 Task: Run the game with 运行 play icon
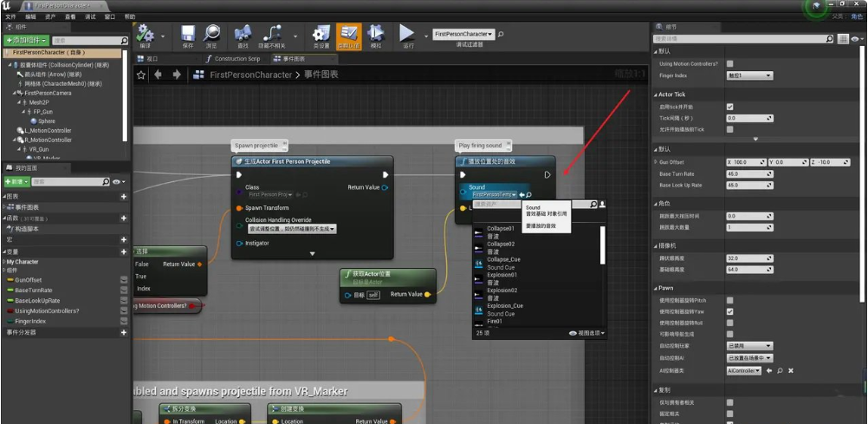pos(407,36)
